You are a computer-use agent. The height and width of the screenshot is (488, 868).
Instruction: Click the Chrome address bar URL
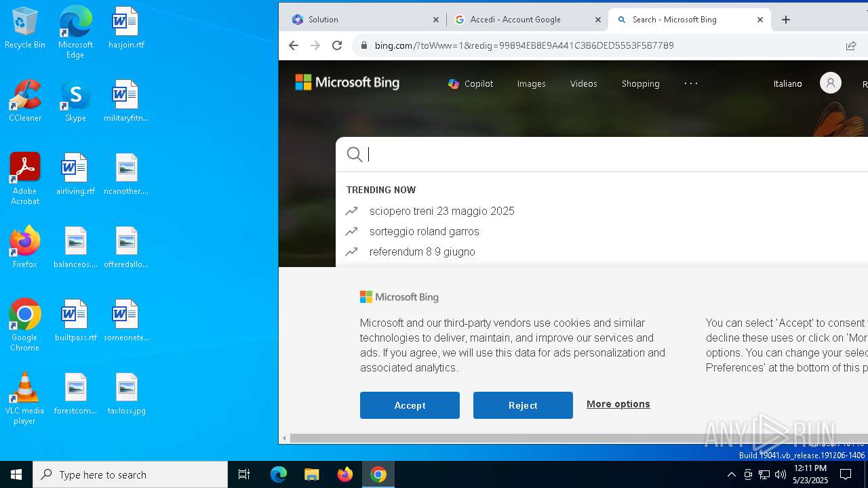click(524, 45)
